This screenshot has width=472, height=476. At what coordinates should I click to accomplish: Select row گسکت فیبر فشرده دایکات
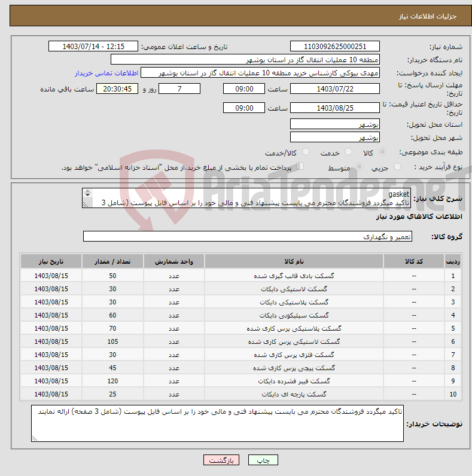pos(240,381)
